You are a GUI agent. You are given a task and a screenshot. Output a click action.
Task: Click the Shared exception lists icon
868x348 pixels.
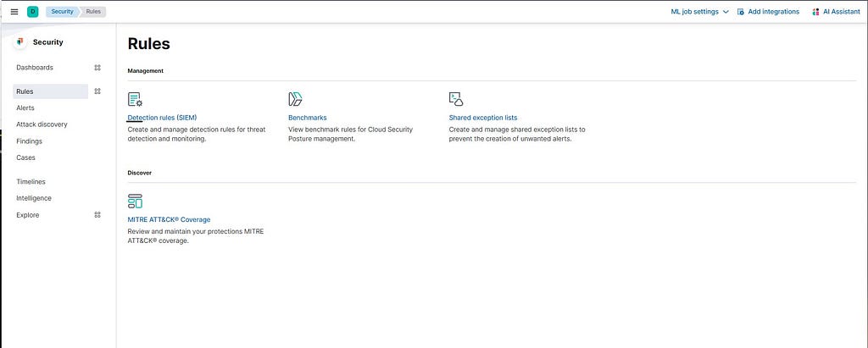455,100
